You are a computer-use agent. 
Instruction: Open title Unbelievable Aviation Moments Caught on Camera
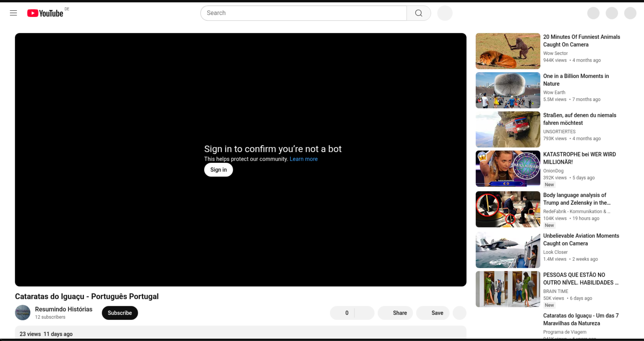pos(581,240)
